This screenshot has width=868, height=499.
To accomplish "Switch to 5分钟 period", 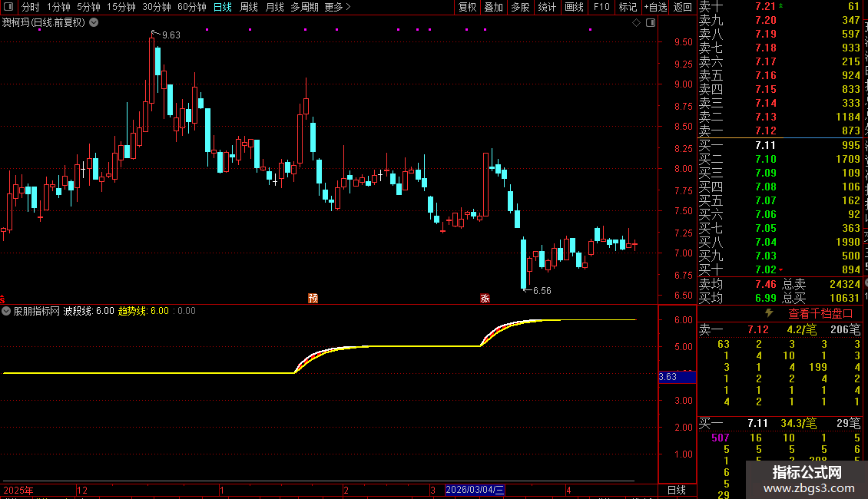I will (88, 7).
